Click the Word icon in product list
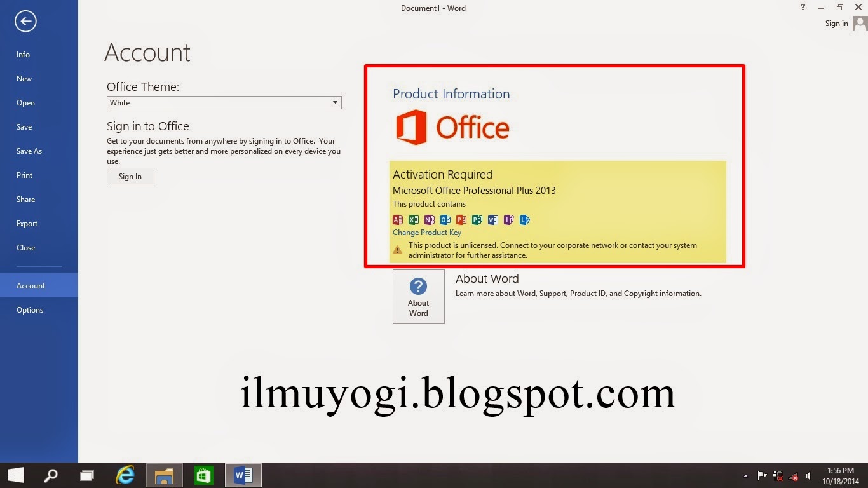The height and width of the screenshot is (488, 868). tap(493, 220)
